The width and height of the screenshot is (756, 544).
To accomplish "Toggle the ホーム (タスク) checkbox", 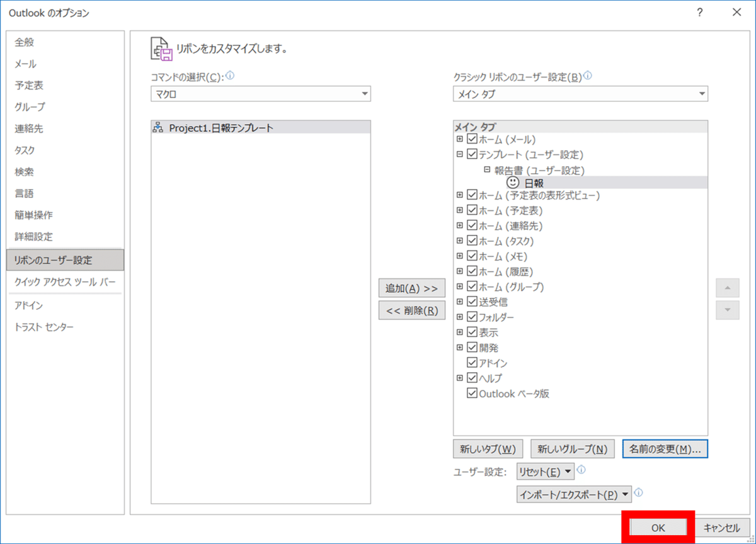I will pos(472,241).
